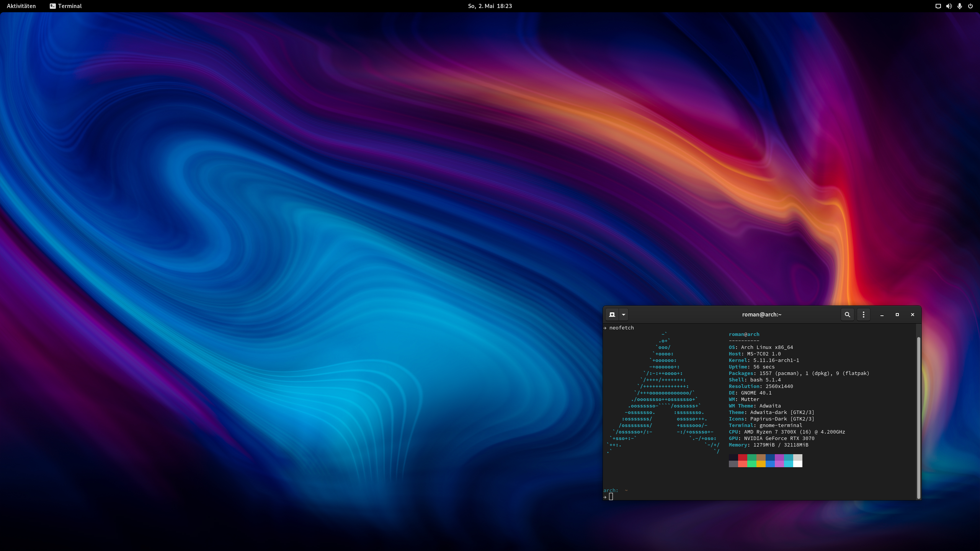Click the 'Icons: Papirus-Dark [GTK2/3]' line
This screenshot has width=980, height=551.
click(772, 419)
